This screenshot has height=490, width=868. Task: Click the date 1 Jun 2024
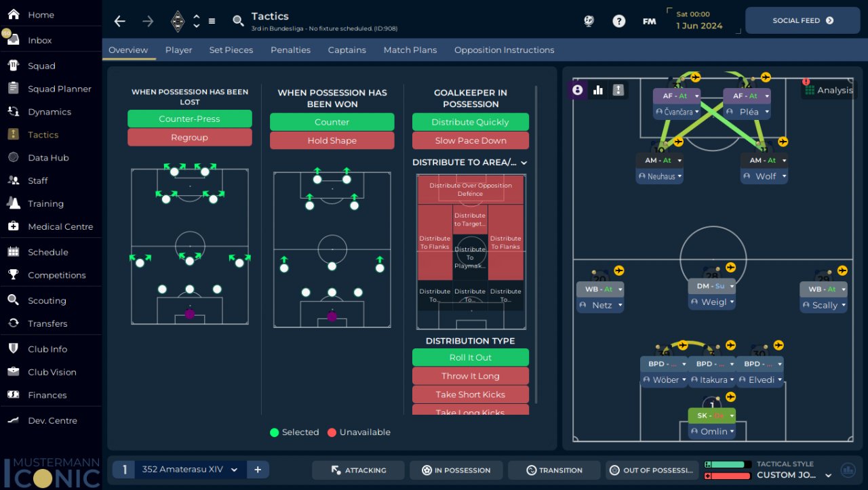(x=699, y=26)
